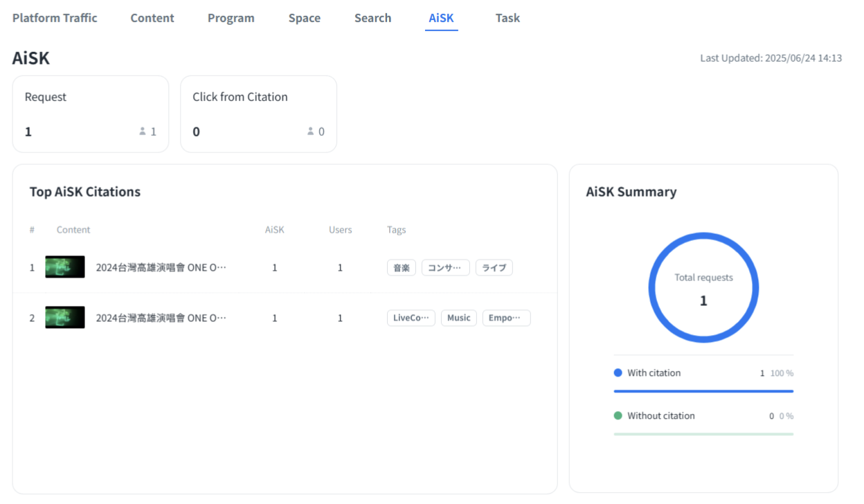Screen dimensions: 864x504
Task: Click the Music tag in the second row
Action: [x=458, y=318]
